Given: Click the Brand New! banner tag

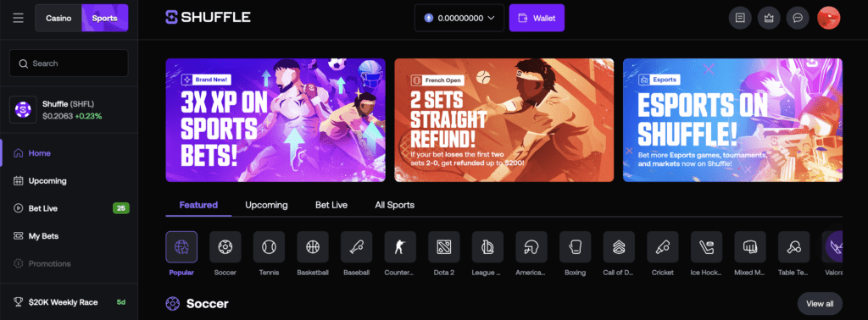Looking at the screenshot, I should 206,80.
